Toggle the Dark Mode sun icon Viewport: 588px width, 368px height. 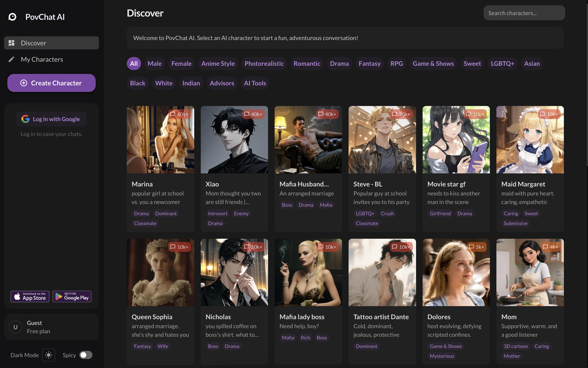[x=48, y=355]
